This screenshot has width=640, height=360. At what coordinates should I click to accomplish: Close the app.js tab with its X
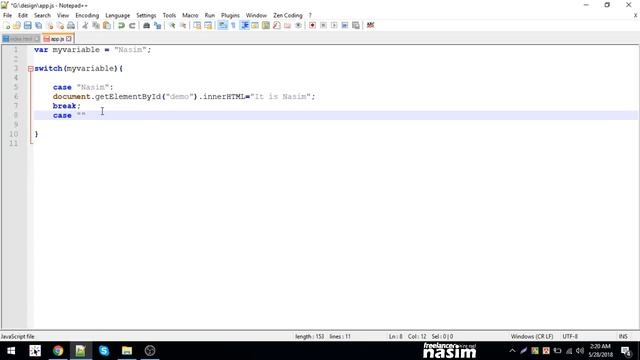pos(69,39)
